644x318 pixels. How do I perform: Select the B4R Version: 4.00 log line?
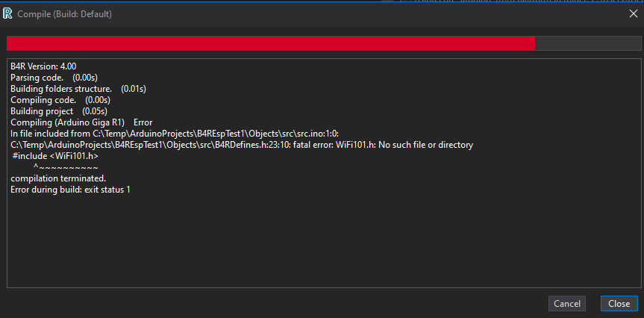(x=43, y=66)
